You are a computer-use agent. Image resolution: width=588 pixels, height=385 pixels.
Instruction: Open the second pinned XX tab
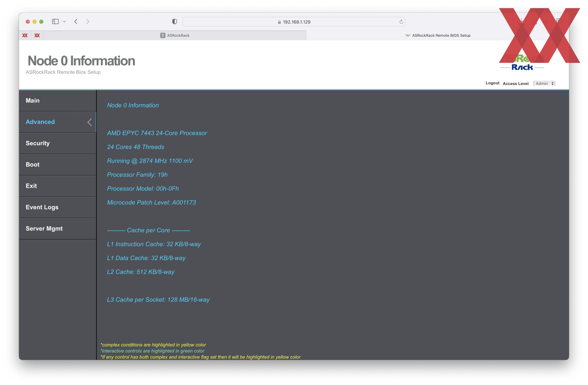click(x=37, y=36)
